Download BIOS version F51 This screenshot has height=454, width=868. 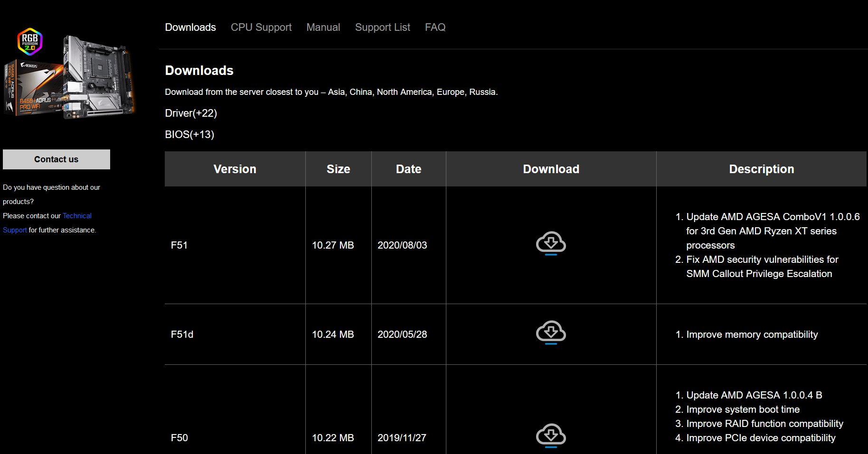(551, 243)
